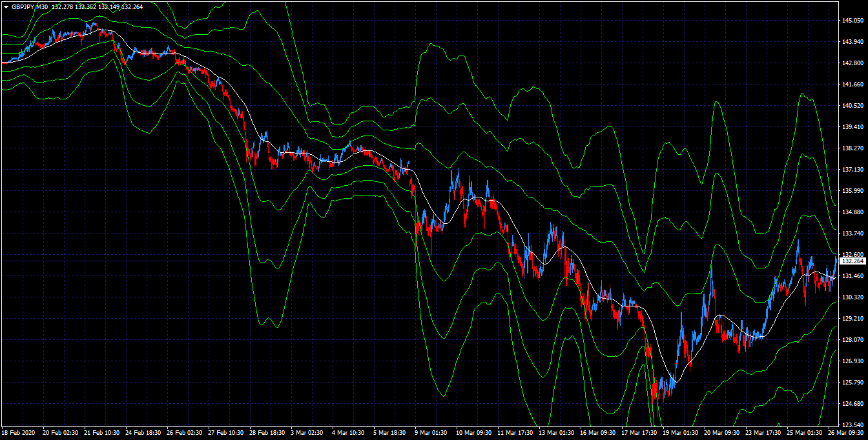Click time axis label 23 Mar 17:30
The width and height of the screenshot is (868, 440).
point(763,433)
